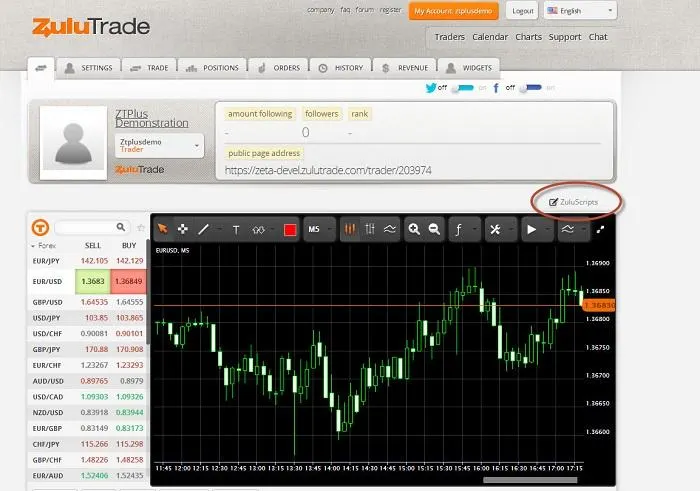Click the EUR/USD buy price 1.36849
Screen dimensions: 700x491
[x=129, y=282]
